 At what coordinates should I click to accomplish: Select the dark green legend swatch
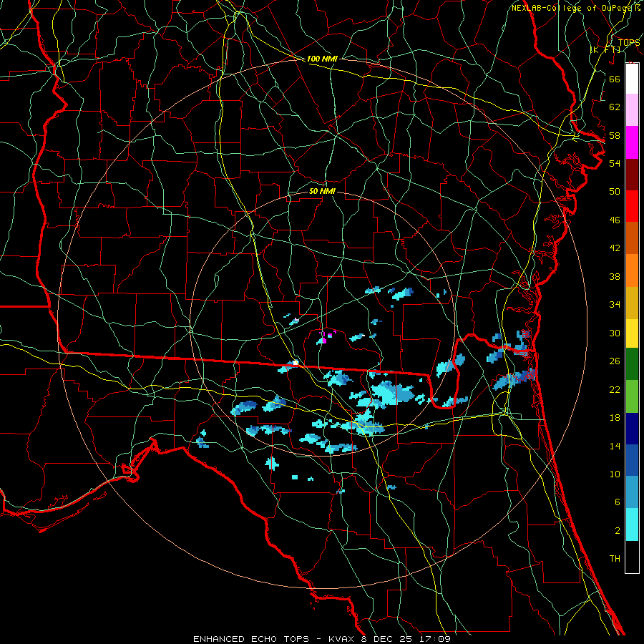click(632, 364)
